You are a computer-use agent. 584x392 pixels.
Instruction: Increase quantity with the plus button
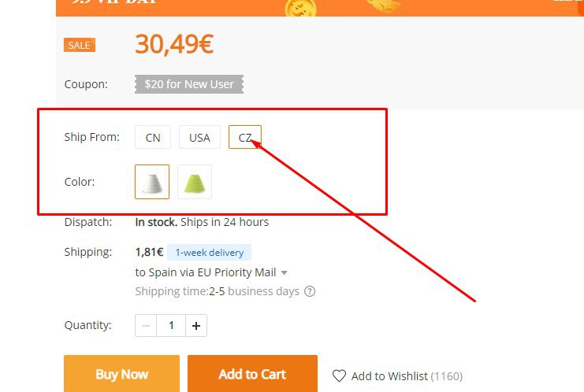click(x=196, y=326)
